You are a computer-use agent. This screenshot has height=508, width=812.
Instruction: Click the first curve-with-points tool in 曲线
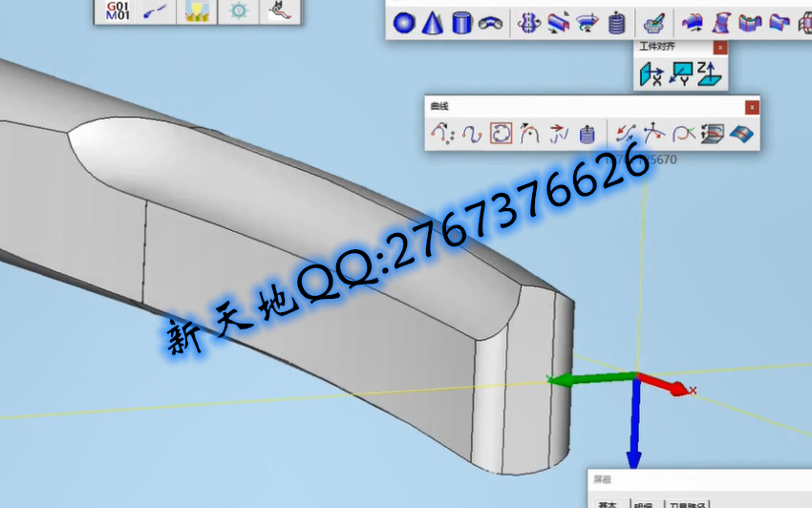click(442, 134)
